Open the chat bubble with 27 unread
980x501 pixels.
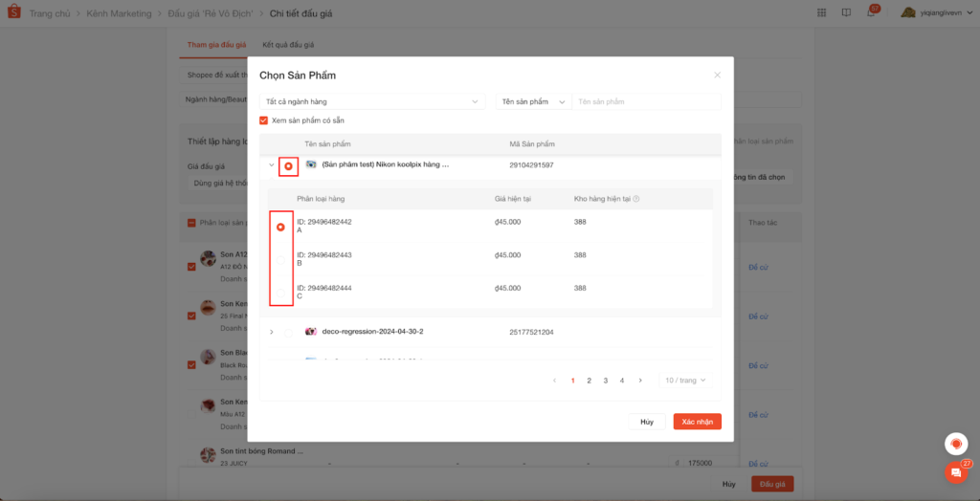point(955,472)
